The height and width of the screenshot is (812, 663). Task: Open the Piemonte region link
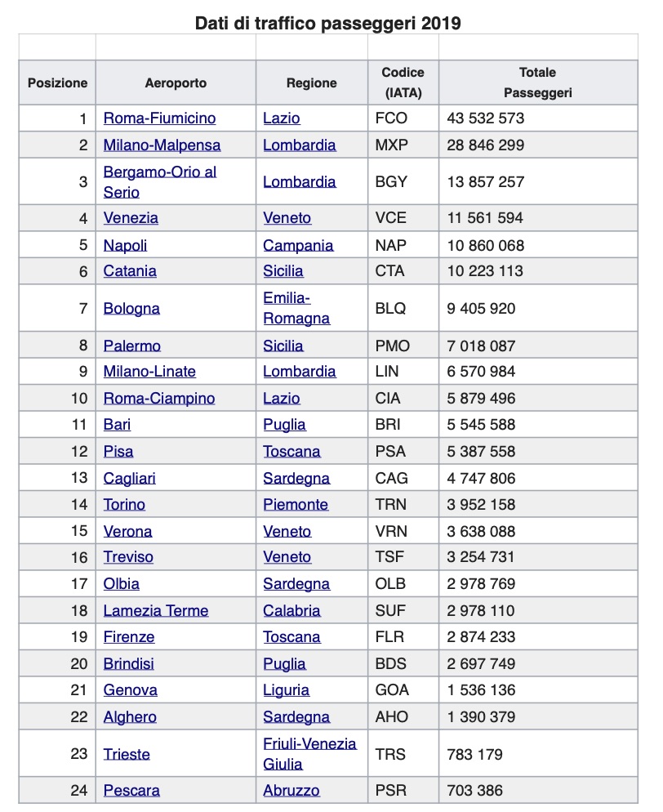point(296,505)
